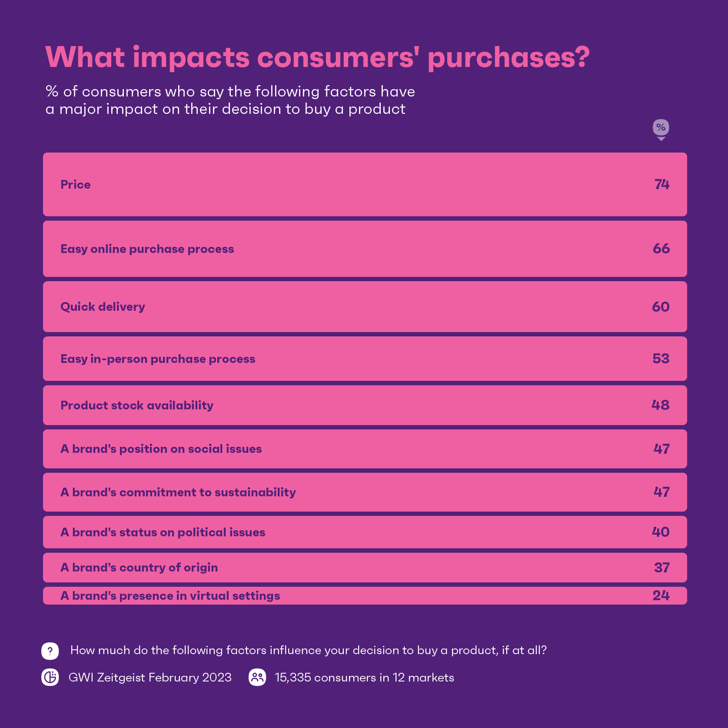This screenshot has height=728, width=728.
Task: Select the brand's status on political issues row
Action: (x=365, y=532)
